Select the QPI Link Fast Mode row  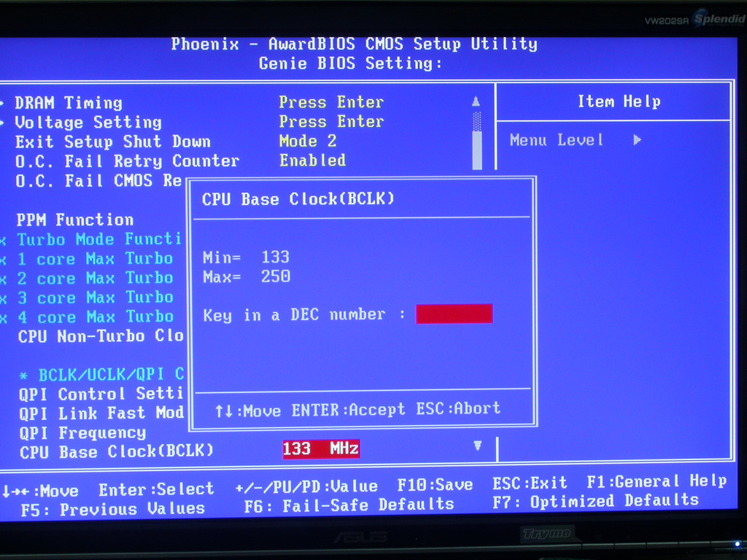pyautogui.click(x=101, y=413)
